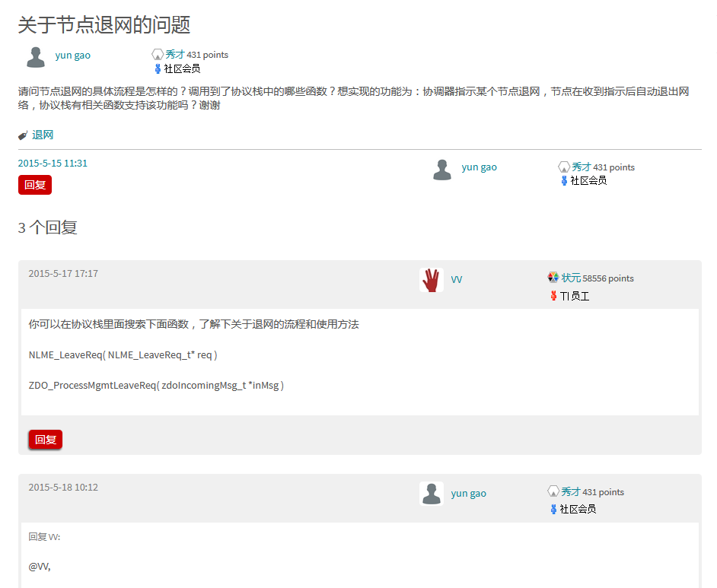
Task: Click the 回复 button under VV's reply
Action: [x=45, y=440]
